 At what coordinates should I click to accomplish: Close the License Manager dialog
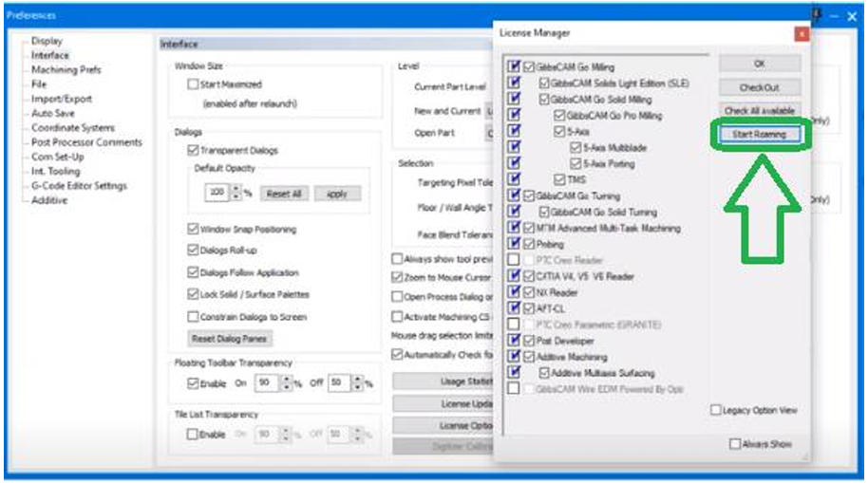point(801,34)
